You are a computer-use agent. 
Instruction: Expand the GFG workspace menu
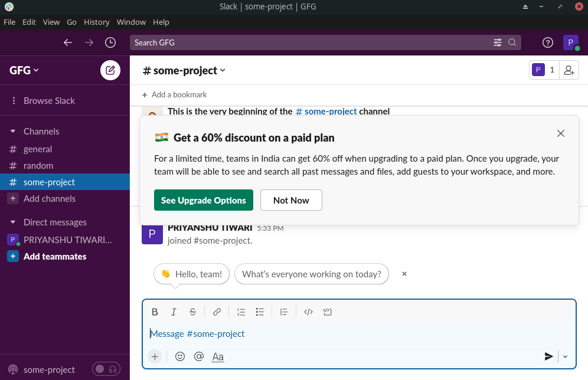click(24, 70)
